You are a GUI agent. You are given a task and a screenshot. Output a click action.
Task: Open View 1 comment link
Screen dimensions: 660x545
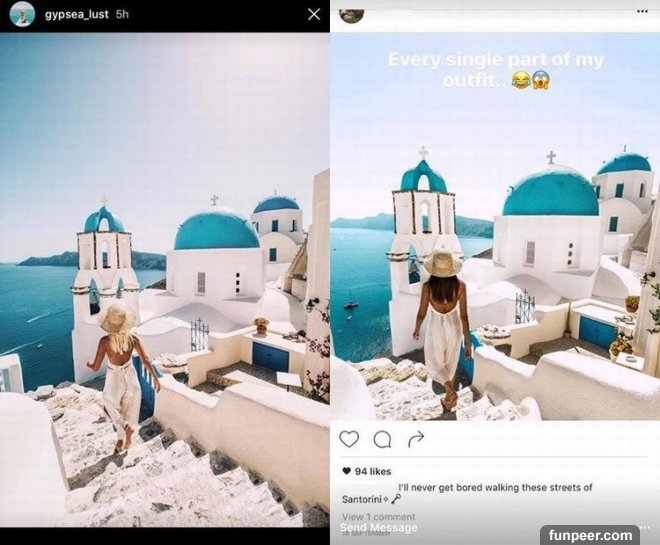(x=378, y=516)
